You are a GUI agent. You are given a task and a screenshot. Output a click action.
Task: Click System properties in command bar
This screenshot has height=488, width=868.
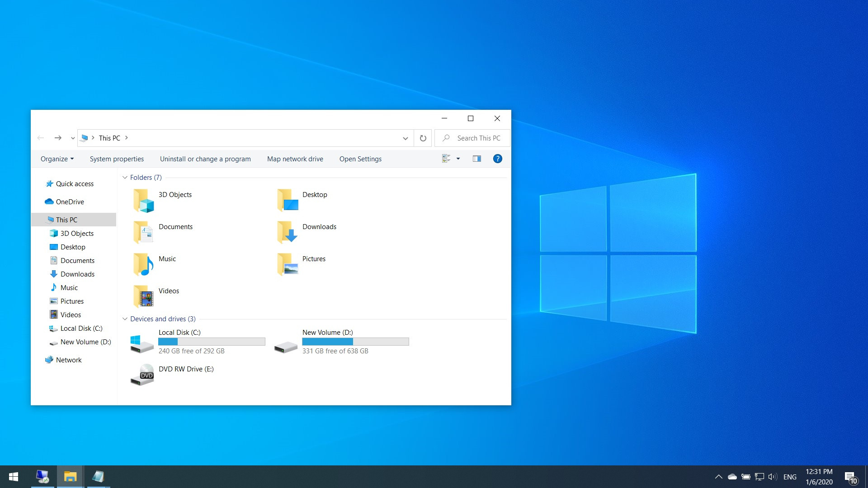point(117,159)
